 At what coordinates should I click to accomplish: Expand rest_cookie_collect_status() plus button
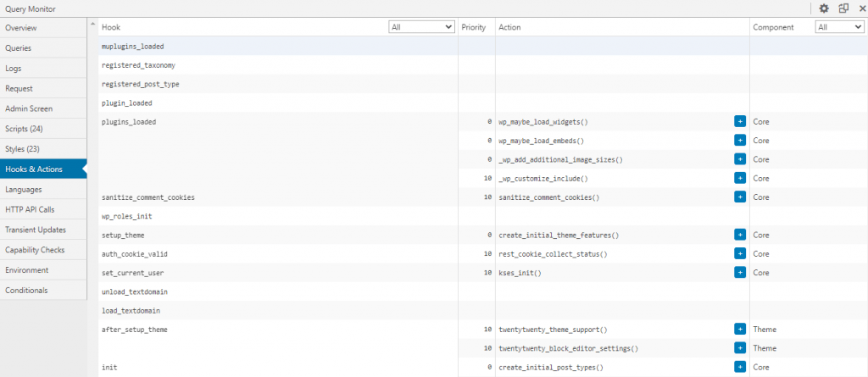pyautogui.click(x=740, y=253)
